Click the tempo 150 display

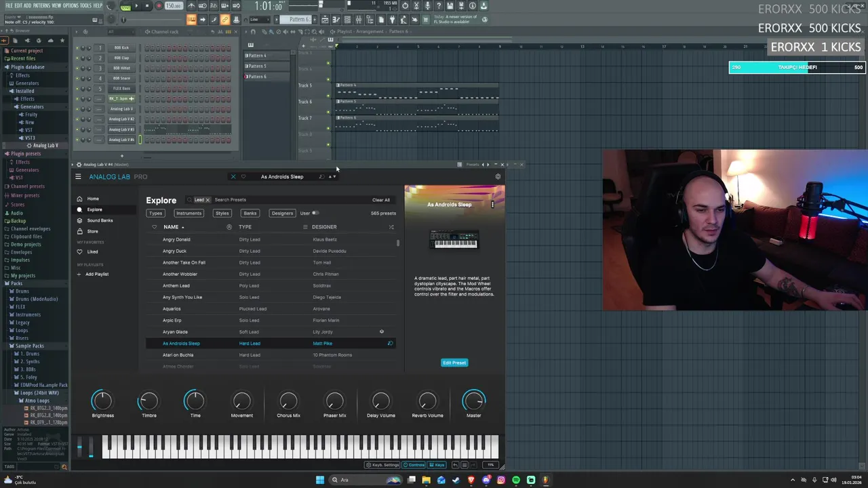(174, 6)
